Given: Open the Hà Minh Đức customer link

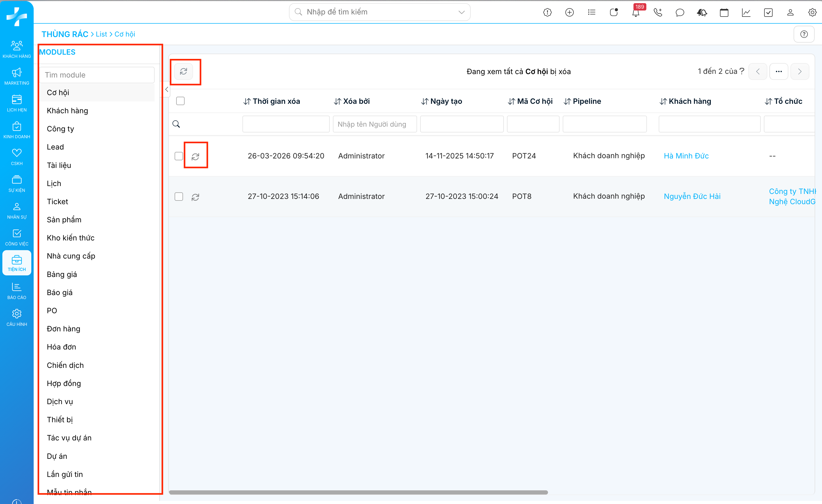Looking at the screenshot, I should [686, 156].
